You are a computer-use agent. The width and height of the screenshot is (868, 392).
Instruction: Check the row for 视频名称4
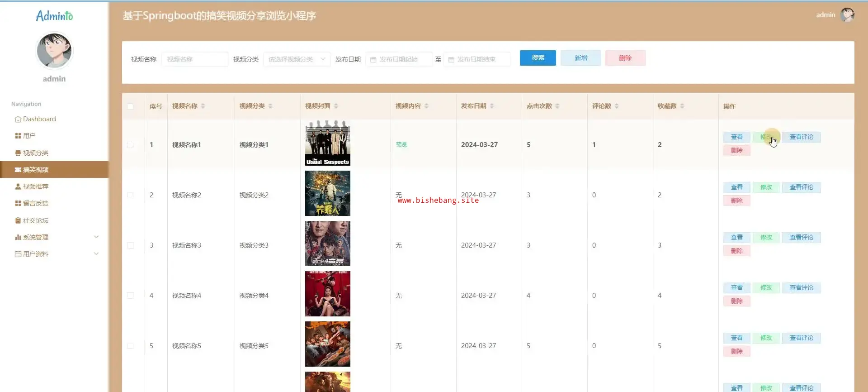click(130, 296)
